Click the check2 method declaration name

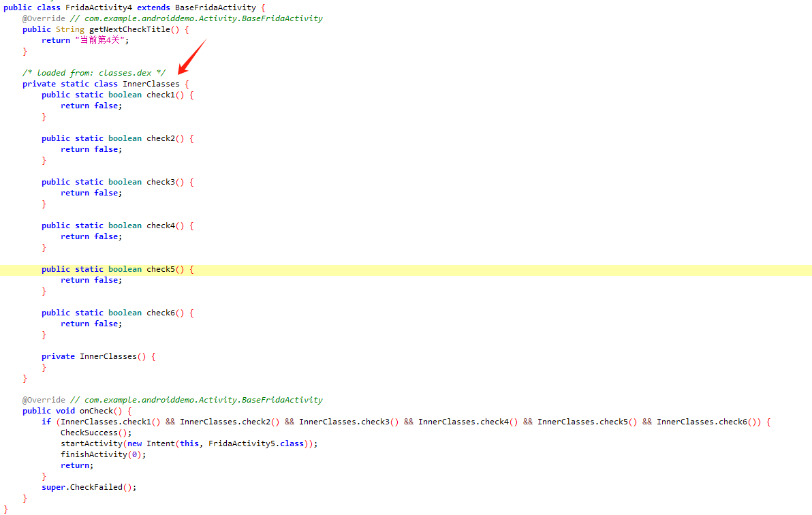click(161, 138)
